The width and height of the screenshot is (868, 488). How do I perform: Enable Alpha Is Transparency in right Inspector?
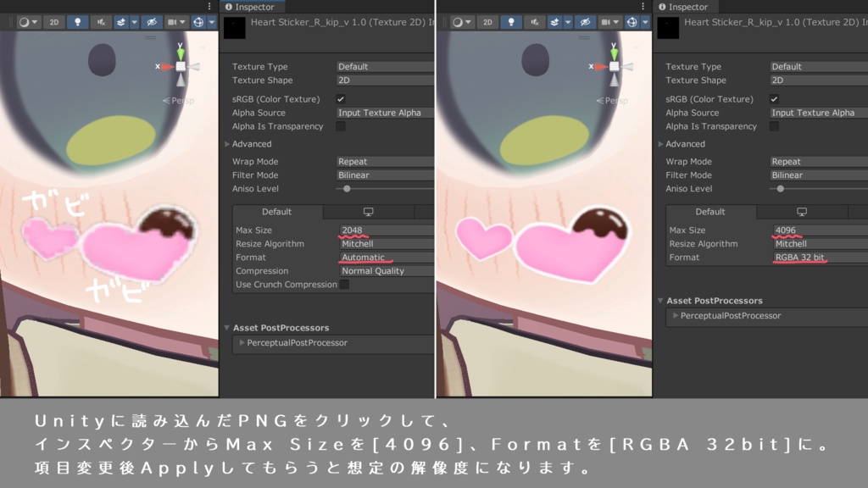[774, 126]
